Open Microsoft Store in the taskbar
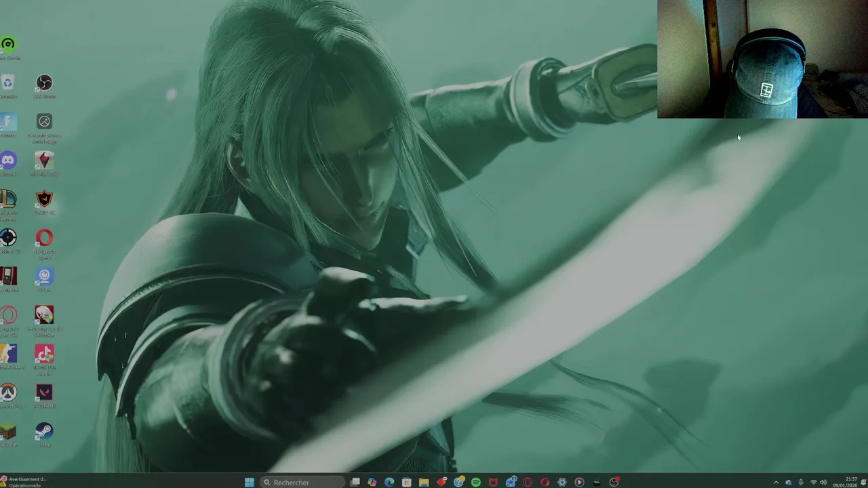This screenshot has width=868, height=488. click(406, 482)
